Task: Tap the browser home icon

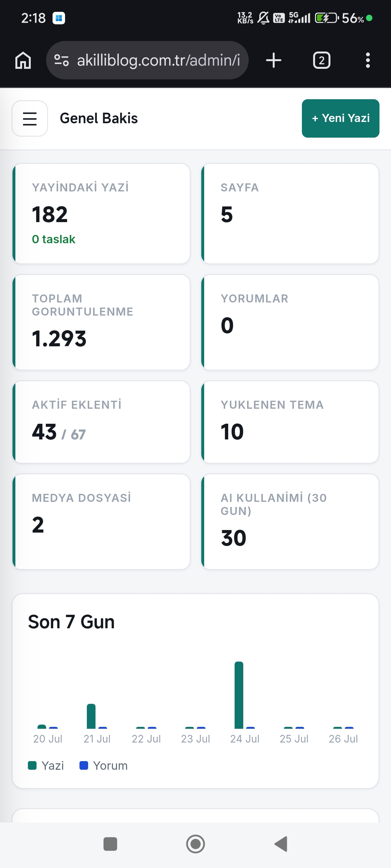Action: [23, 60]
